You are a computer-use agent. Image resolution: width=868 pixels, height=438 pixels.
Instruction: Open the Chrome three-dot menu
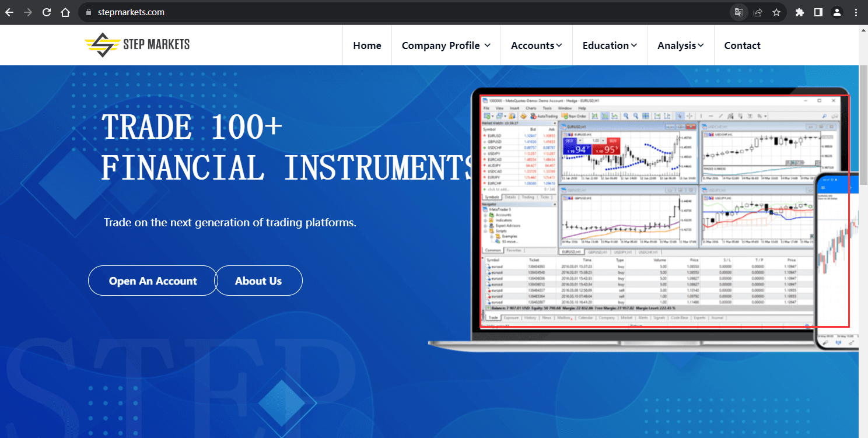point(856,12)
